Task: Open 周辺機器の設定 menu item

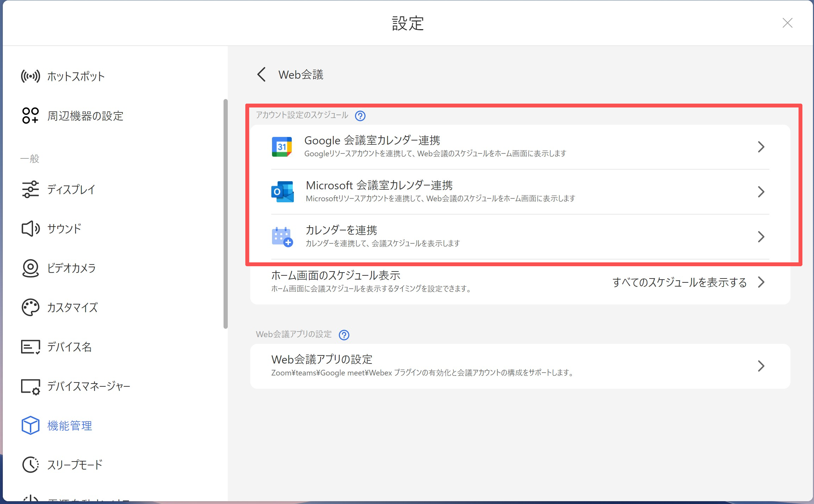Action: pos(85,116)
